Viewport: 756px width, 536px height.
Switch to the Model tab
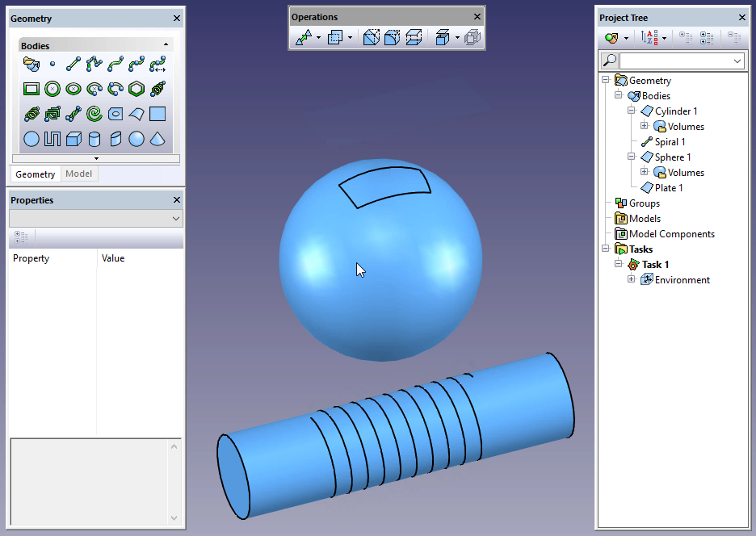(78, 174)
